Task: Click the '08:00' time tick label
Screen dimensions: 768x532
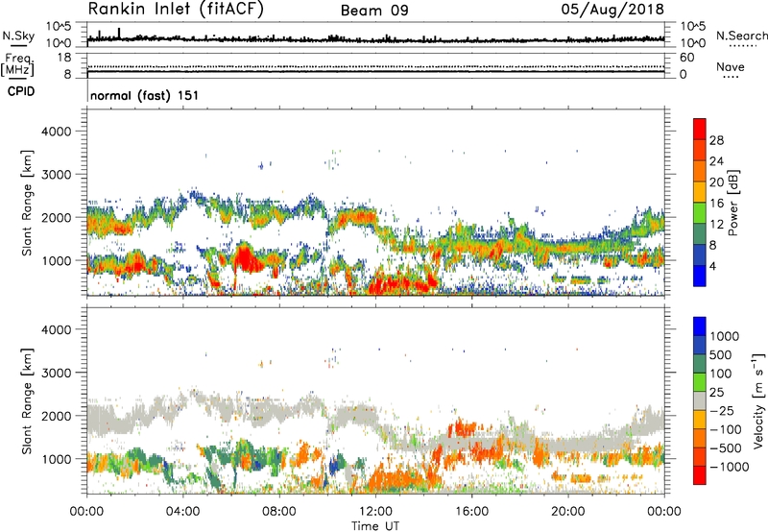Action: (279, 512)
